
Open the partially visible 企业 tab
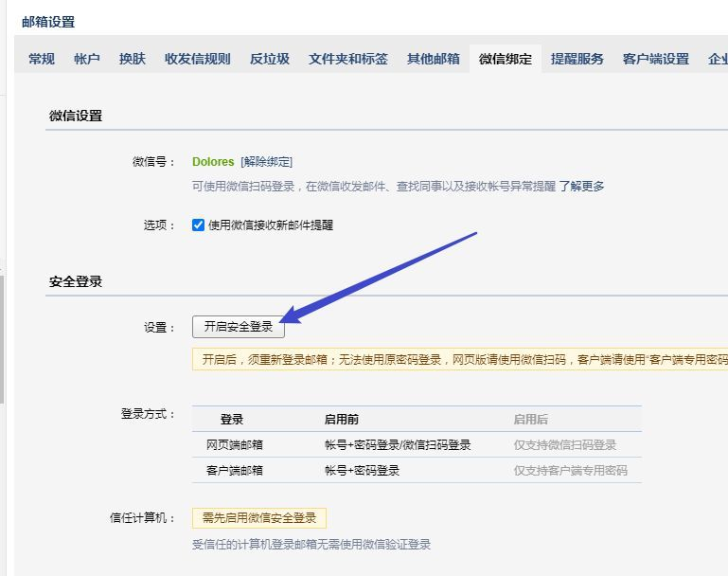pyautogui.click(x=718, y=59)
